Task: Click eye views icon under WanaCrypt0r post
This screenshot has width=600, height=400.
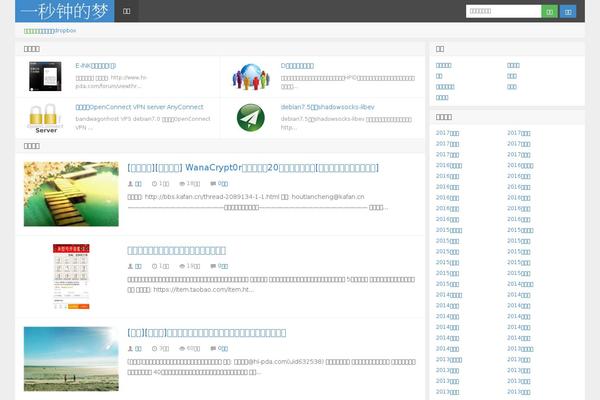Action: point(182,184)
